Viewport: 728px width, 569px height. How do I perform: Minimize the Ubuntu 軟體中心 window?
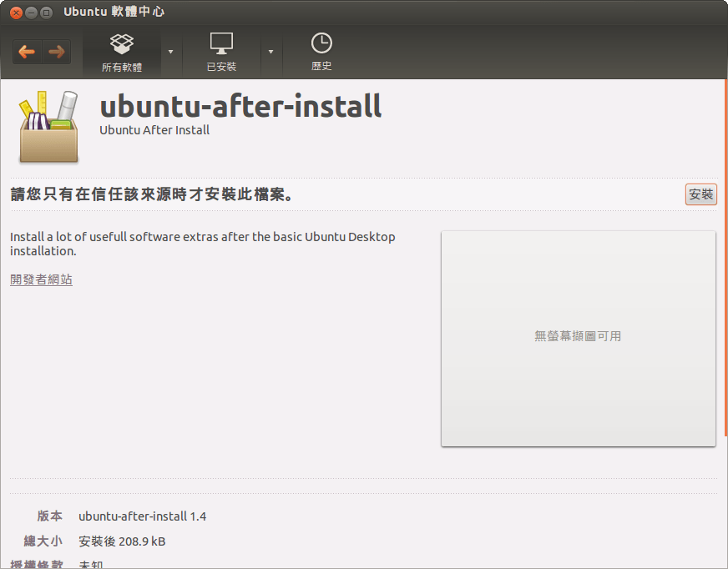[31, 13]
